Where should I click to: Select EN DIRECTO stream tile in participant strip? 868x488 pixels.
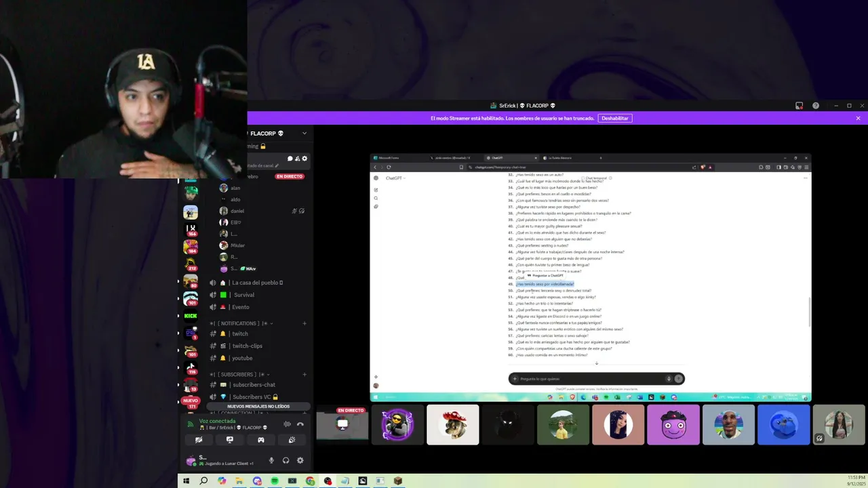(x=342, y=425)
